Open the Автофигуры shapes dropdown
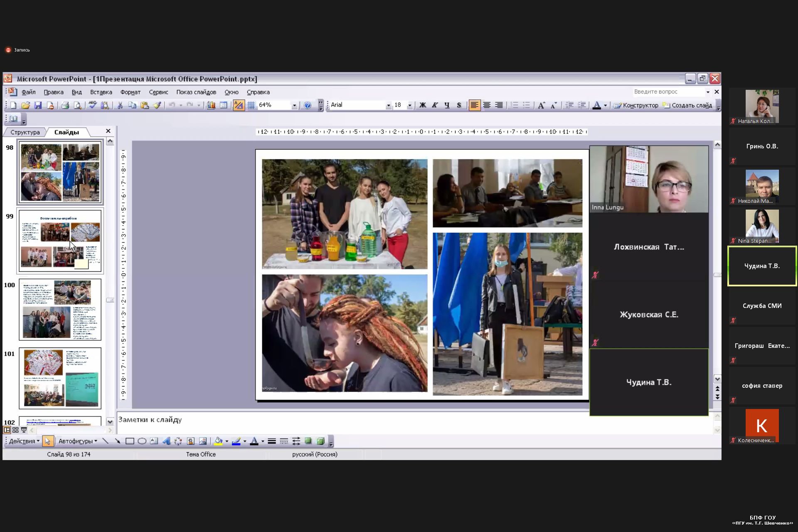Screen dimensions: 798x532 pyautogui.click(x=78, y=441)
